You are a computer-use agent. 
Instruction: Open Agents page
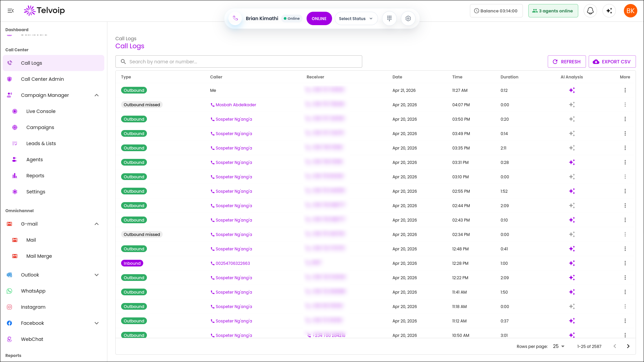pos(53,160)
